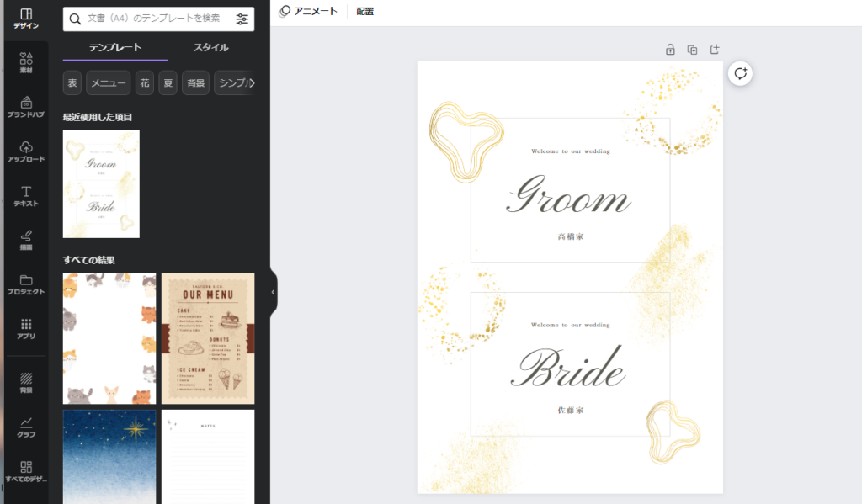Expand more category chips with the arrow
Screen dimensions: 862x504
tap(252, 82)
